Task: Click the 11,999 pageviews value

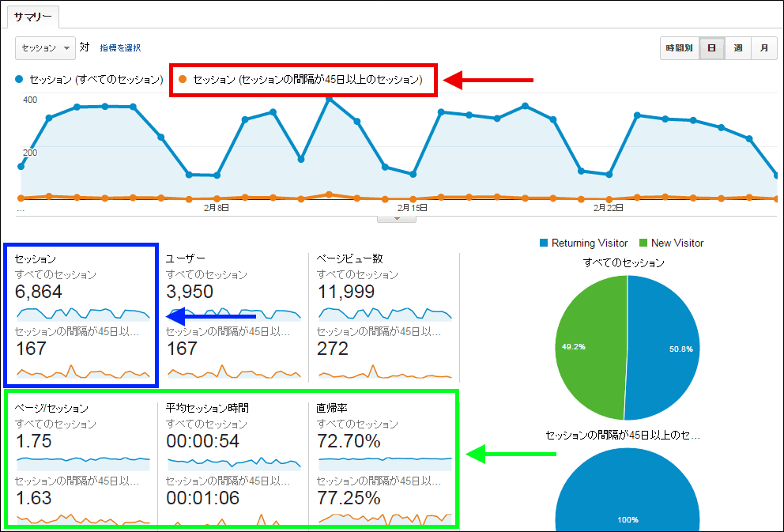Action: click(345, 292)
